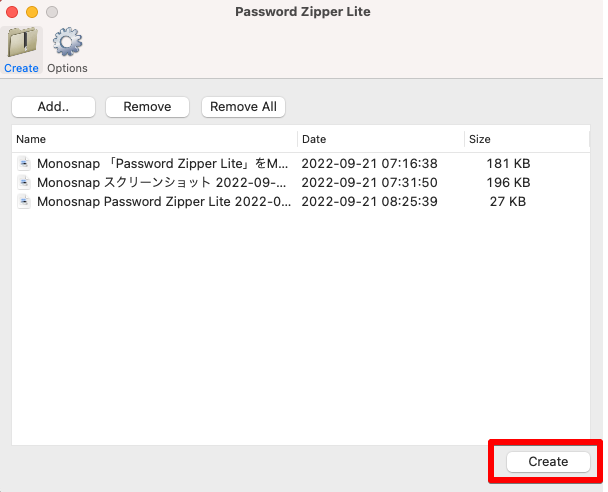
Task: Sort by the Size column header
Action: 527,139
